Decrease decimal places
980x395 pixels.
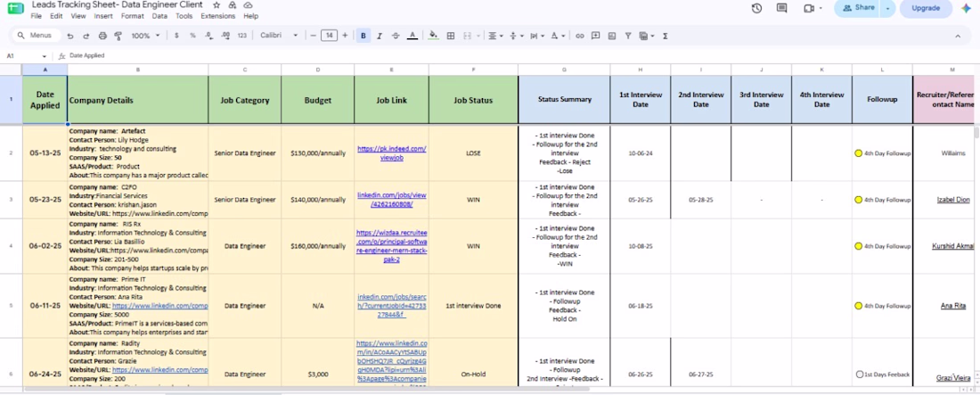(x=209, y=36)
